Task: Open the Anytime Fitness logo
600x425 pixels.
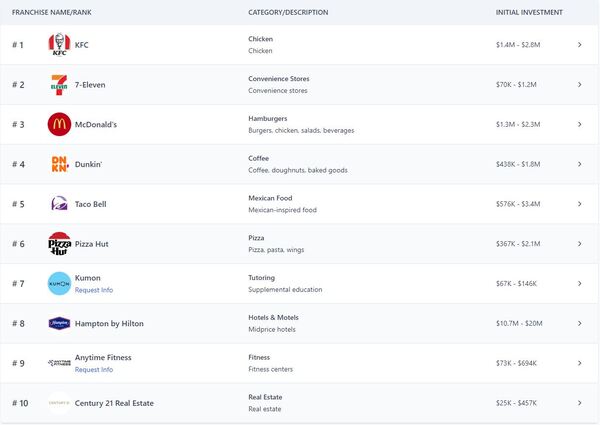Action: coord(59,363)
